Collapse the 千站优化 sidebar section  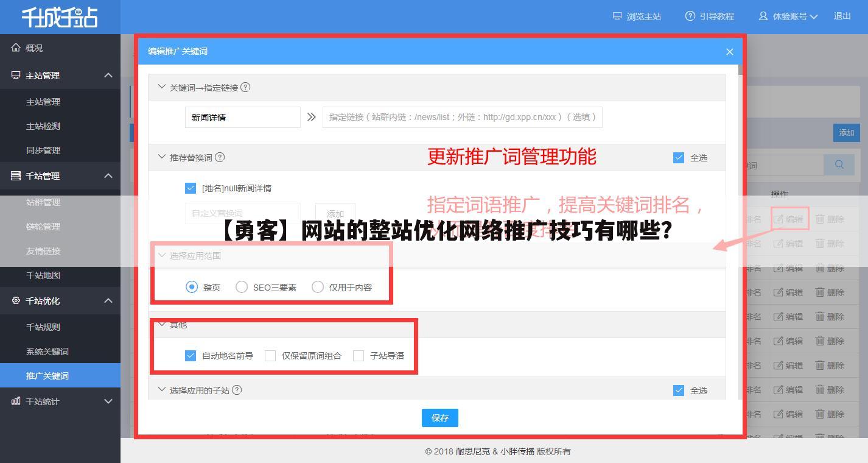(108, 301)
